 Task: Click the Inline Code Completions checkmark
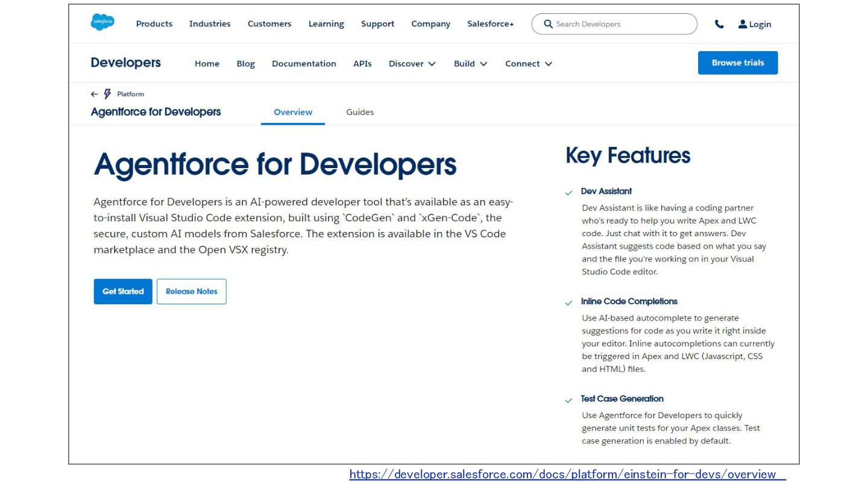[568, 303]
